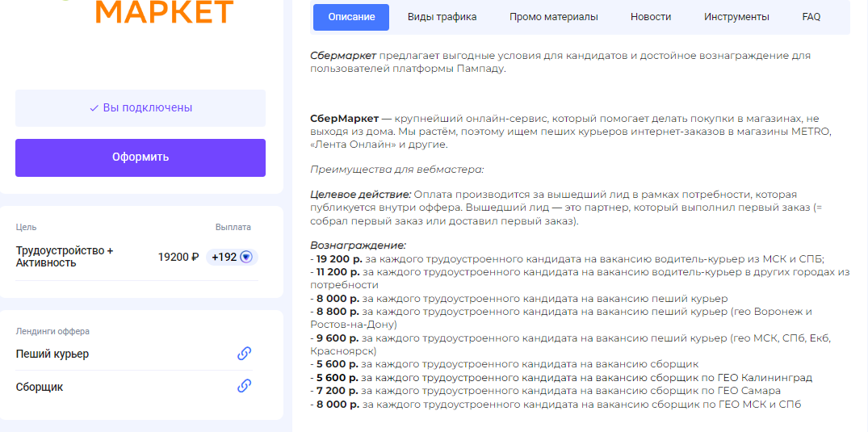Copy link icon for Сборщик landing

[x=244, y=386]
